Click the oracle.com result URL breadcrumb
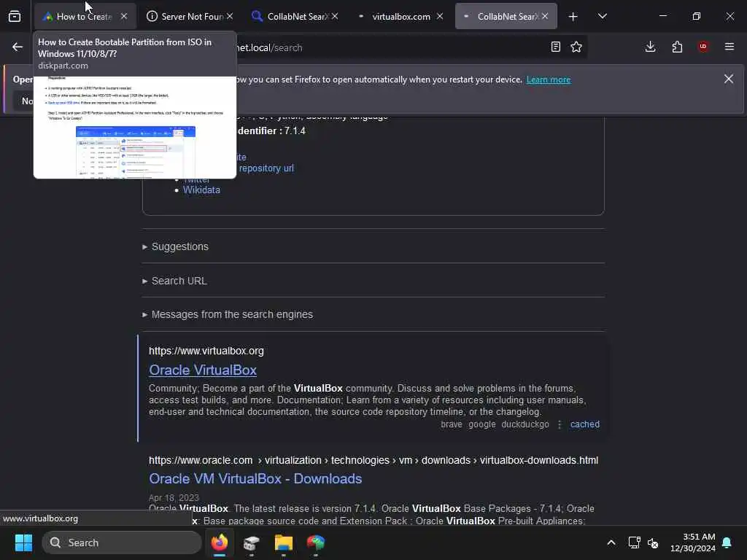This screenshot has height=560, width=747. click(373, 461)
